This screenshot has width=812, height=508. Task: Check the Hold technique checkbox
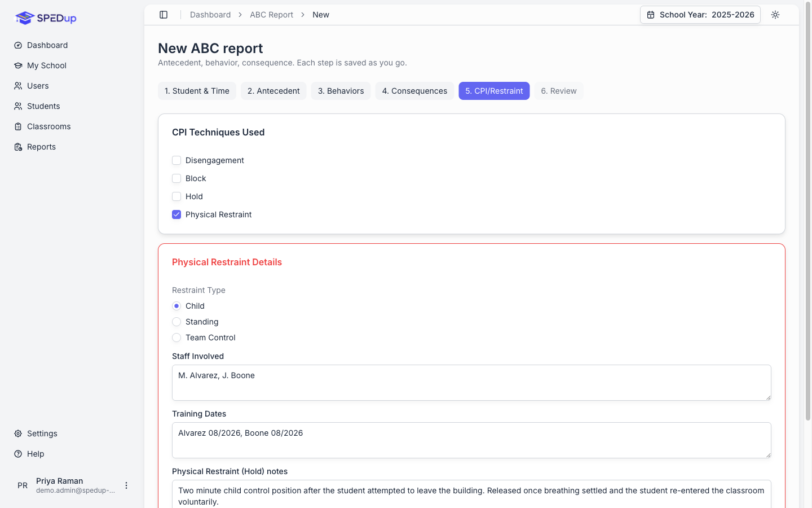[x=176, y=196]
